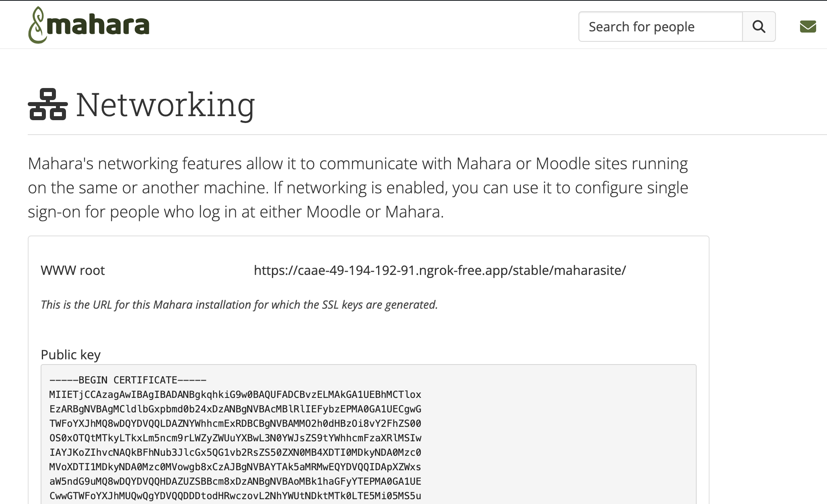This screenshot has height=504, width=827.
Task: Click the Public key label
Action: [x=70, y=354]
